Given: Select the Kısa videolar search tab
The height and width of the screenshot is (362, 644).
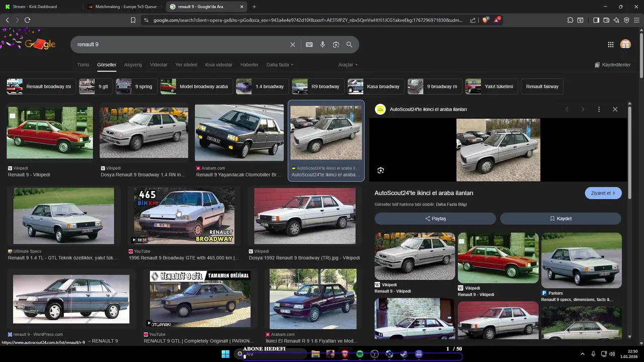Looking at the screenshot, I should point(219,65).
